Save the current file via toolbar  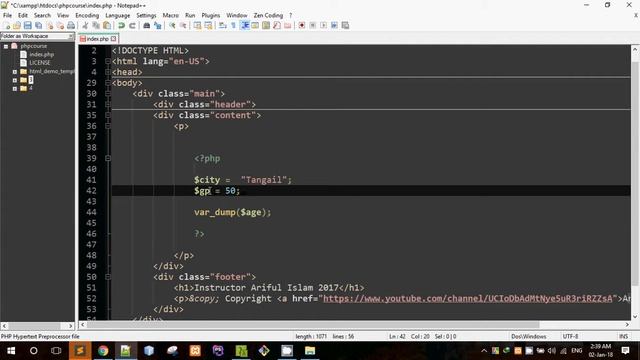(x=28, y=25)
